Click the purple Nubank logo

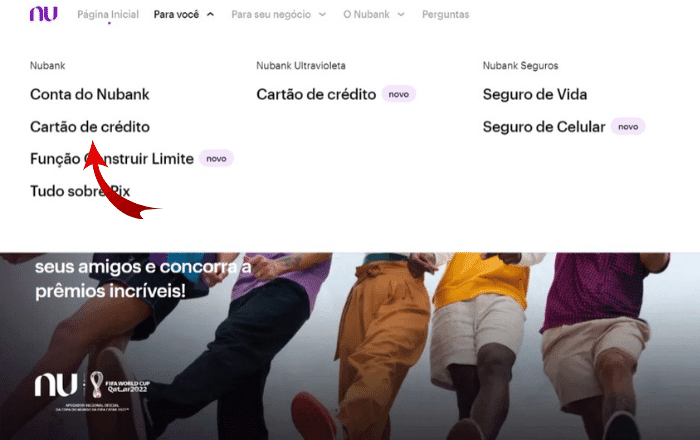click(x=43, y=14)
